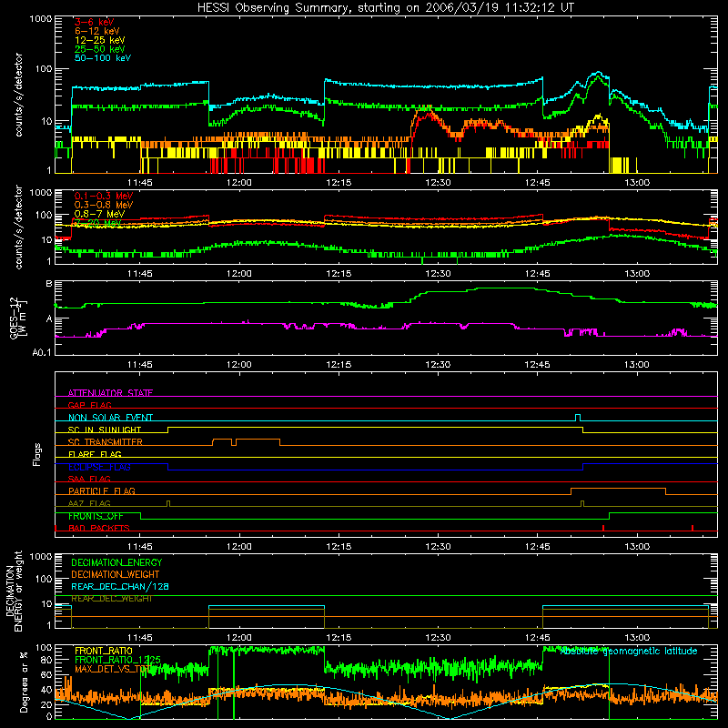Click the 0.8-7 MeV legend label

100,214
